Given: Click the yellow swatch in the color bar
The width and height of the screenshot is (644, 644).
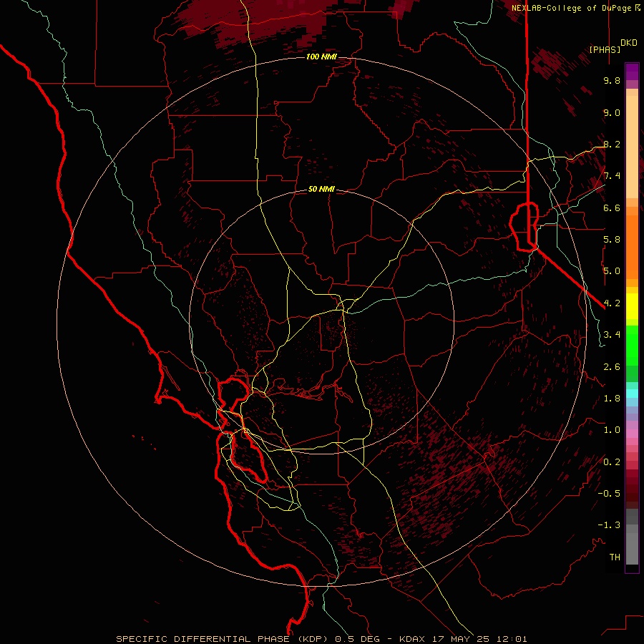Looking at the screenshot, I should (x=632, y=306).
